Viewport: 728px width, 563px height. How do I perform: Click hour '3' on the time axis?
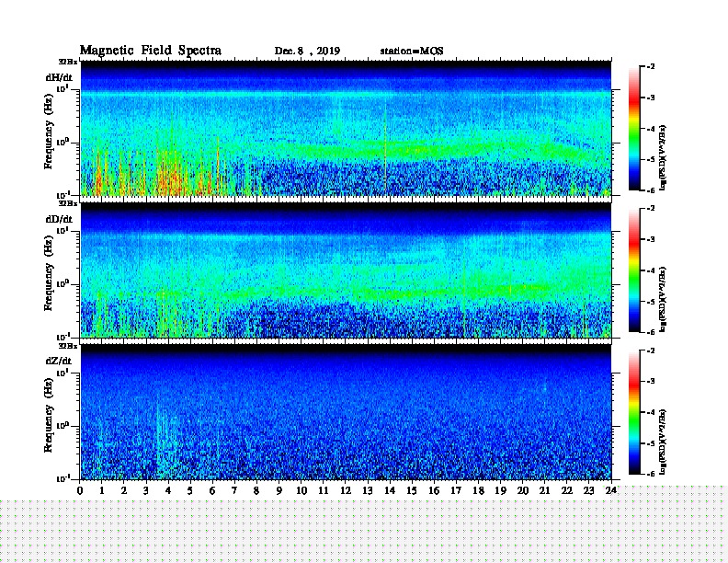click(146, 490)
